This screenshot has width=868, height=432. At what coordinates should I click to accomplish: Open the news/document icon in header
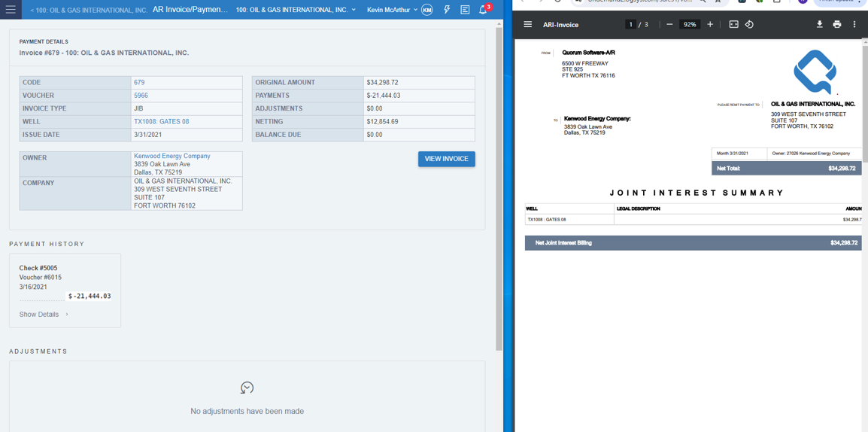[x=465, y=10]
